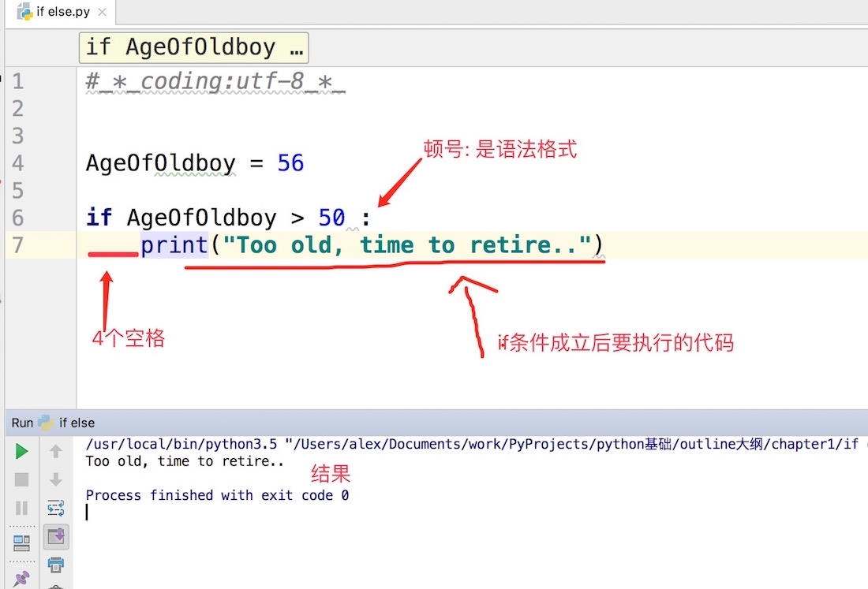The height and width of the screenshot is (589, 868).
Task: Toggle Soft-Wrap for console output
Action: pos(56,508)
